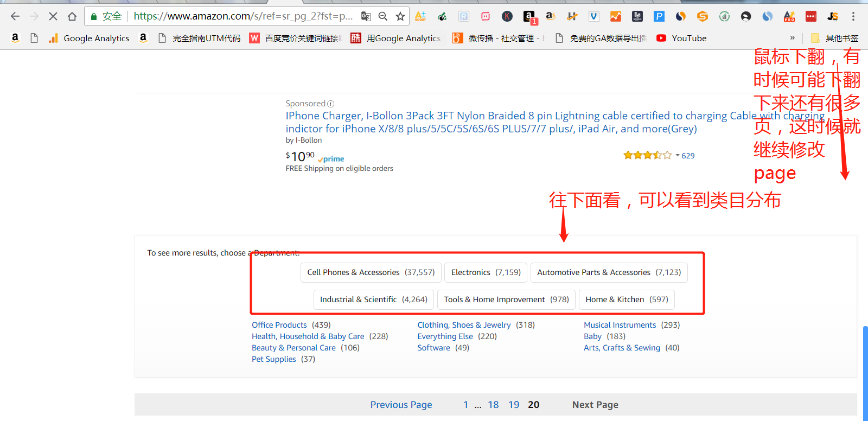Select Automotive Parts & Accessories department
This screenshot has width=868, height=421.
pos(609,272)
